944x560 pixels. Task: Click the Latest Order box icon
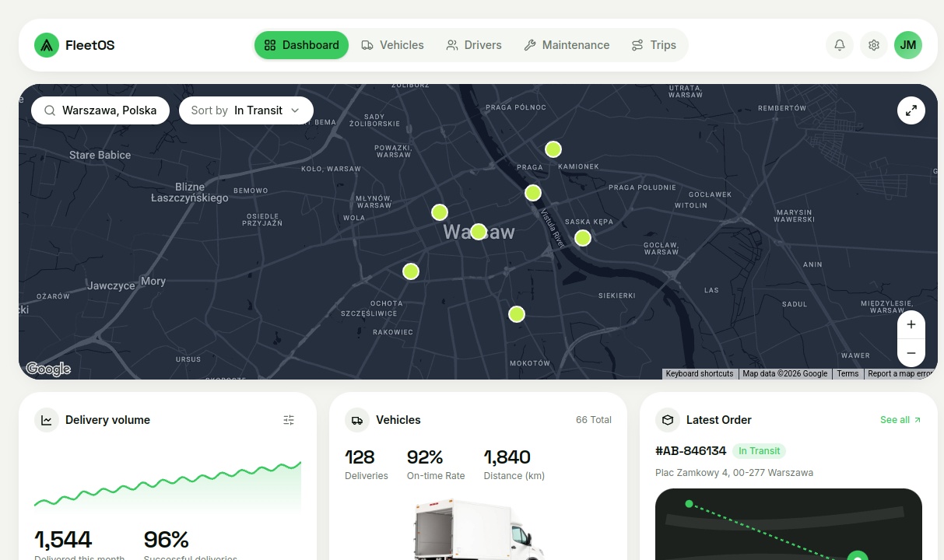pyautogui.click(x=668, y=420)
